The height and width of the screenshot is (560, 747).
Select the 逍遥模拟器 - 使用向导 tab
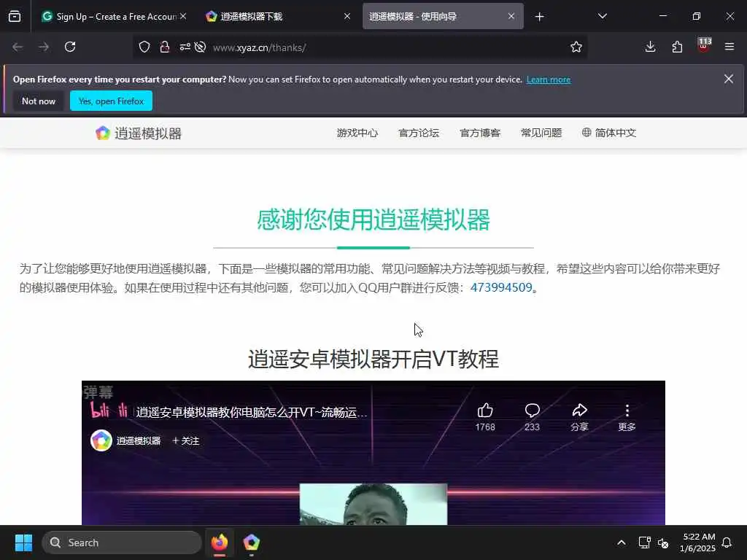click(443, 16)
